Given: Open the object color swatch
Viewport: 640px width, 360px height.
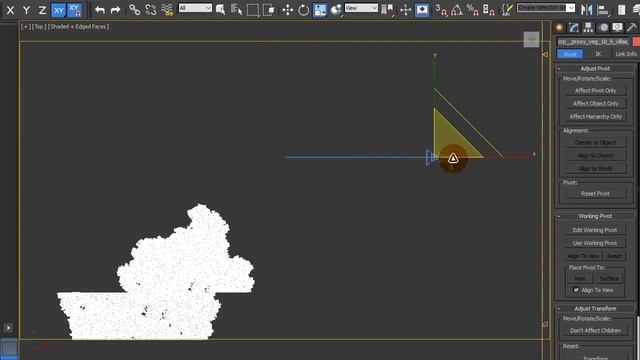Looking at the screenshot, I should [636, 42].
